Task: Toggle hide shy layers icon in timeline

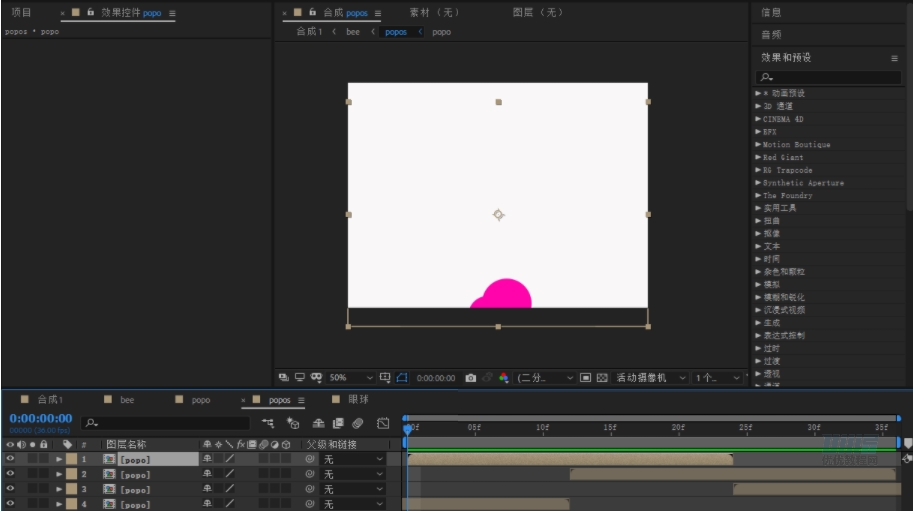Action: [x=318, y=423]
